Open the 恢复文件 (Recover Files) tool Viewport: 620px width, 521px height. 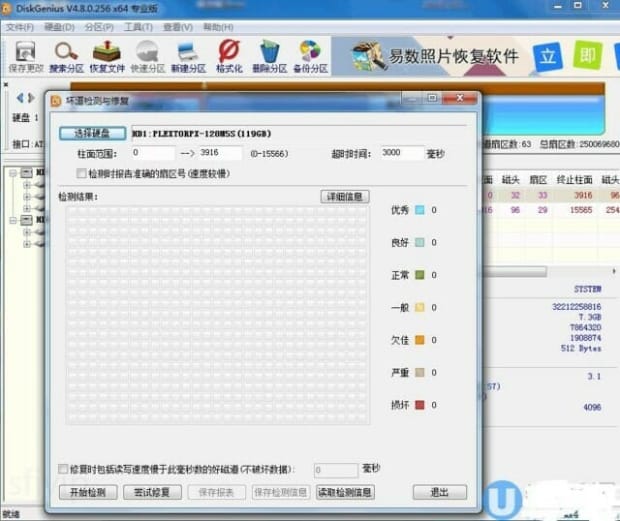(x=107, y=54)
